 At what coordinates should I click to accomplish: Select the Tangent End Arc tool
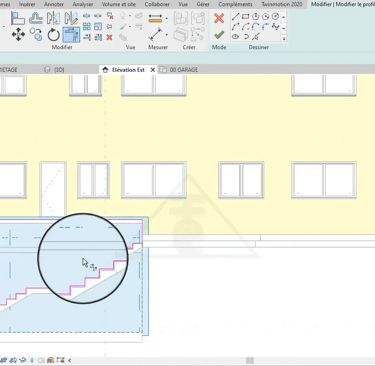pyautogui.click(x=256, y=27)
